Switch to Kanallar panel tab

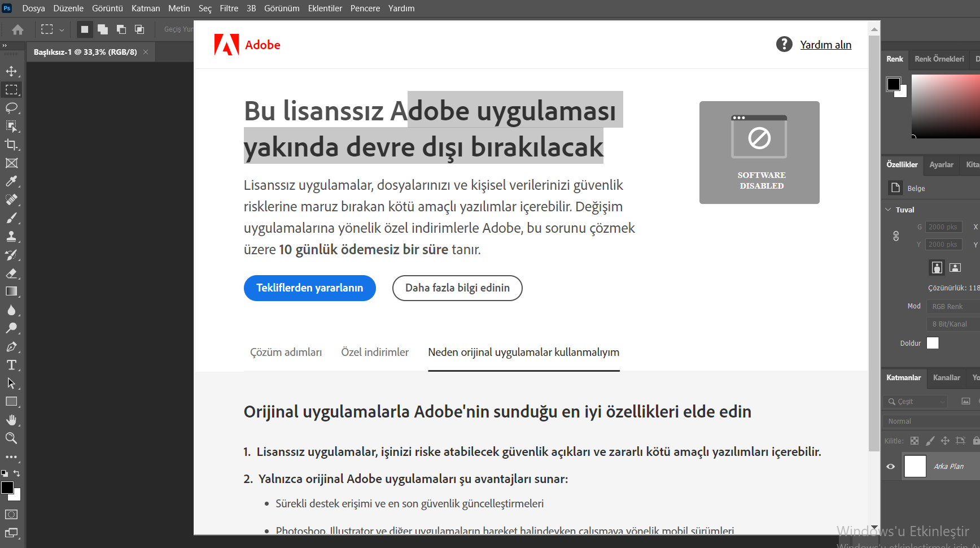(x=947, y=377)
